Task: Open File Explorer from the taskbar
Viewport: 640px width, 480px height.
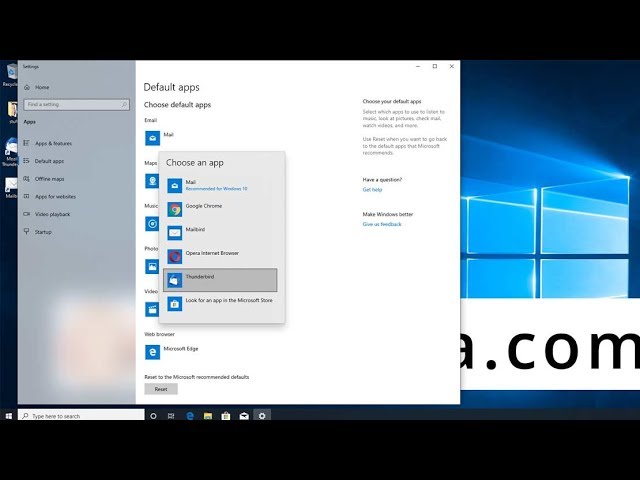Action: click(x=208, y=416)
